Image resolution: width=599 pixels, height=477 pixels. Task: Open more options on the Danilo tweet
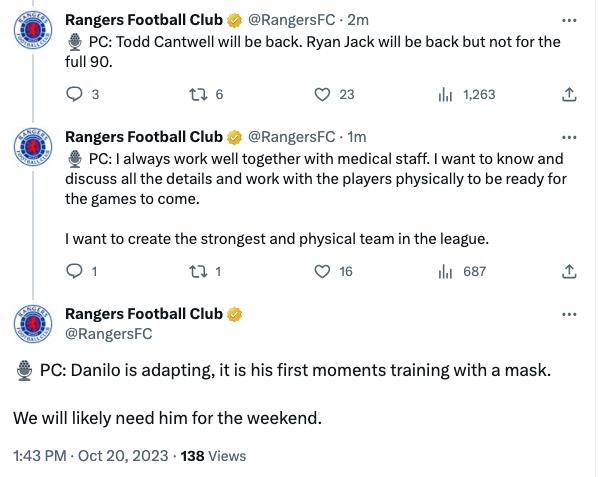click(569, 315)
